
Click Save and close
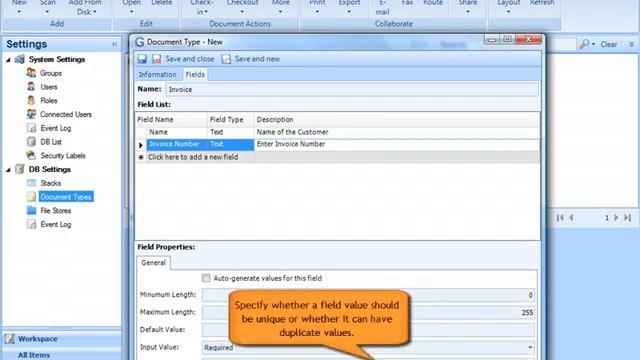[x=190, y=59]
